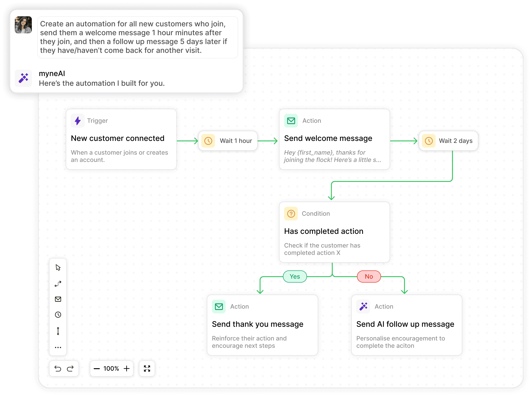This screenshot has width=532, height=397.
Task: Click the Has completed action condition
Action: 334,232
